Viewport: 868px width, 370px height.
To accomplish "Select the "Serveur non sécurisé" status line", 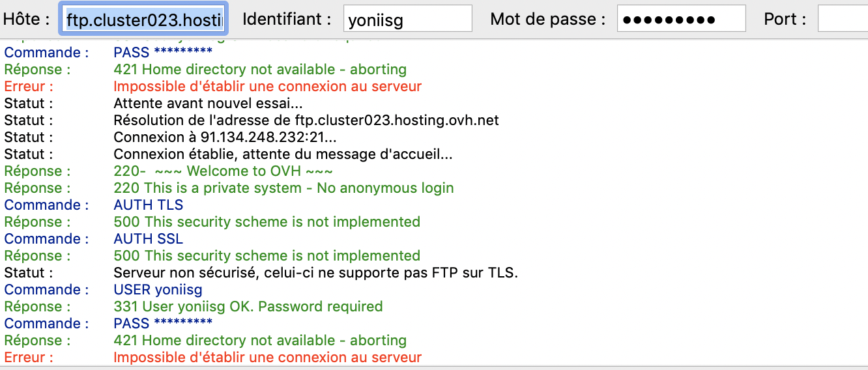I will click(315, 273).
